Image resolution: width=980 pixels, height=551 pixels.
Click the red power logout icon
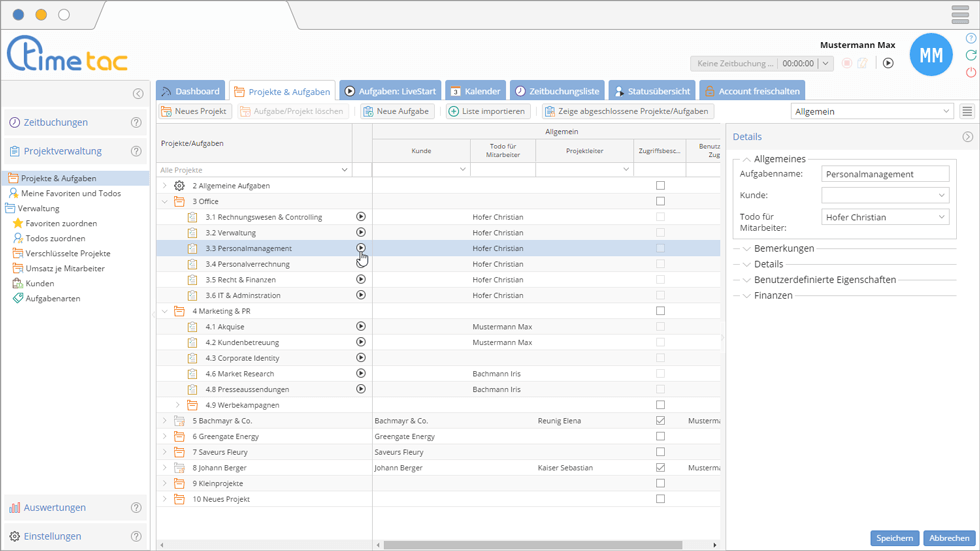coord(971,72)
